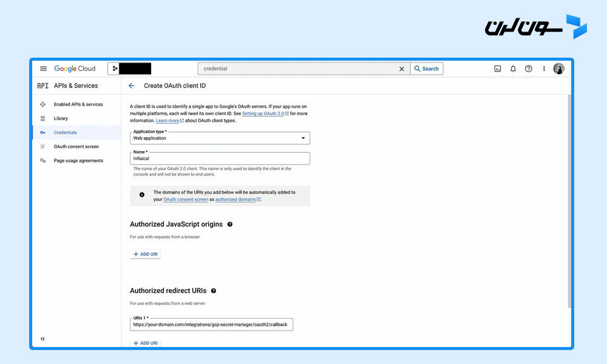The height and width of the screenshot is (364, 607).
Task: Click the URIs 1 redirect field
Action: [x=211, y=325]
